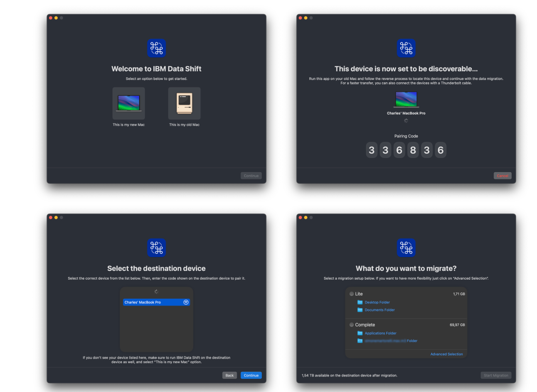Click the Desktop Folder icon
Image resolution: width=537 pixels, height=392 pixels.
(x=360, y=302)
